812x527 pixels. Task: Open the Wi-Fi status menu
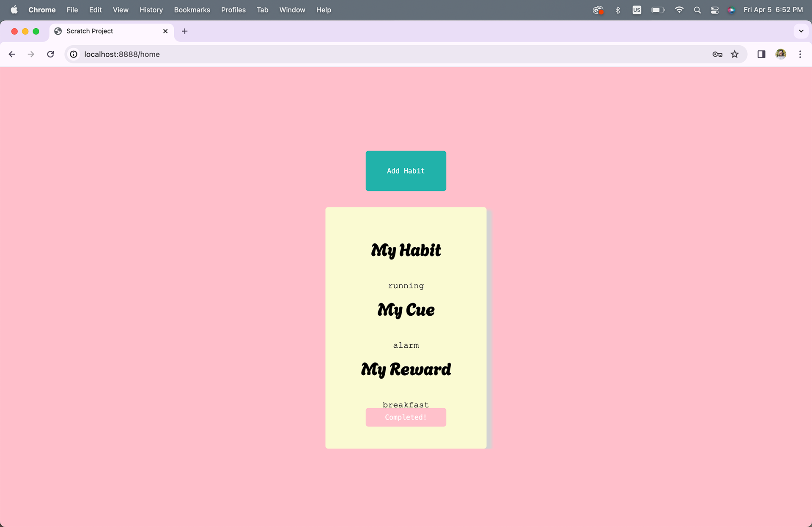[679, 10]
